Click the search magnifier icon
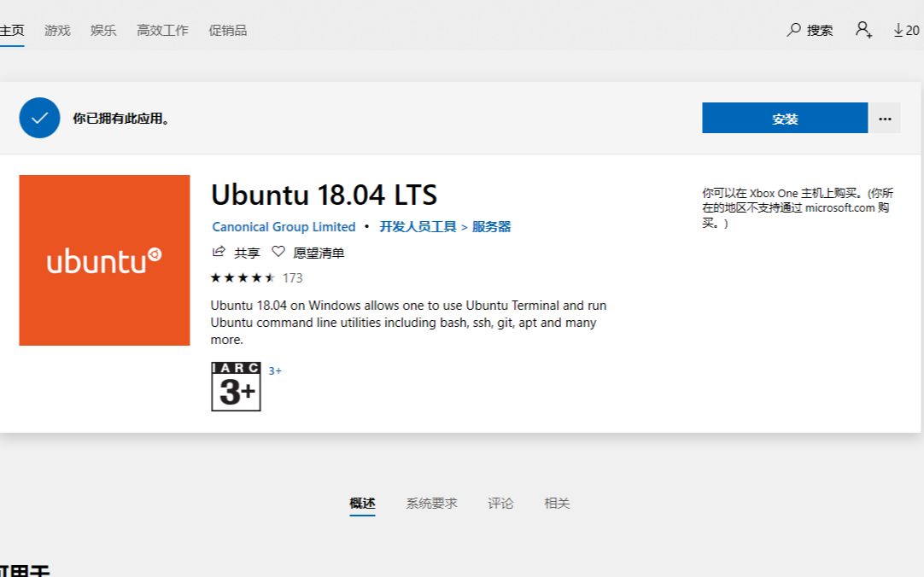The height and width of the screenshot is (577, 924). (794, 30)
